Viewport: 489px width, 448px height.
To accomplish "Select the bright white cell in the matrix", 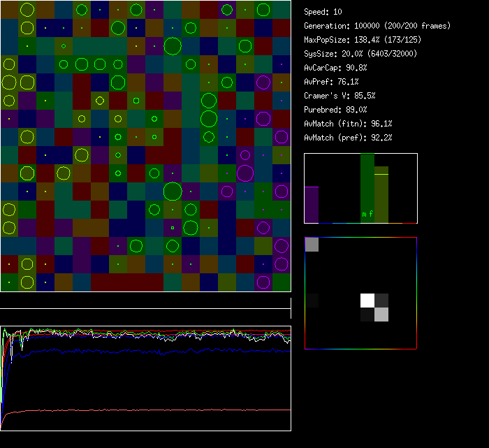I will point(367,301).
